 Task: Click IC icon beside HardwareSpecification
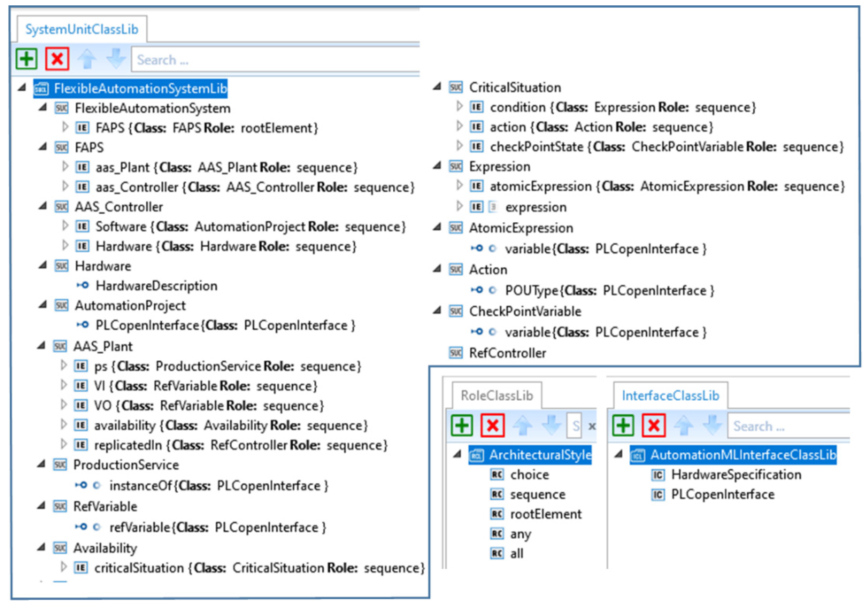(x=658, y=475)
